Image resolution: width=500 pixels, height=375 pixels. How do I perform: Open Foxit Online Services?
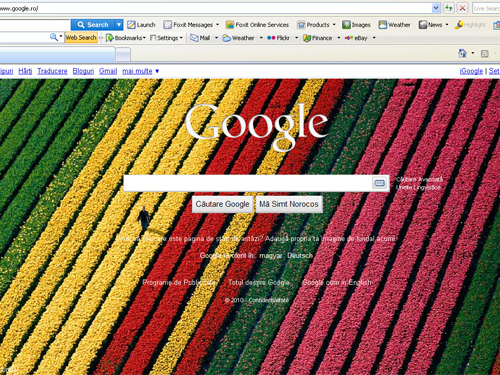(x=257, y=25)
